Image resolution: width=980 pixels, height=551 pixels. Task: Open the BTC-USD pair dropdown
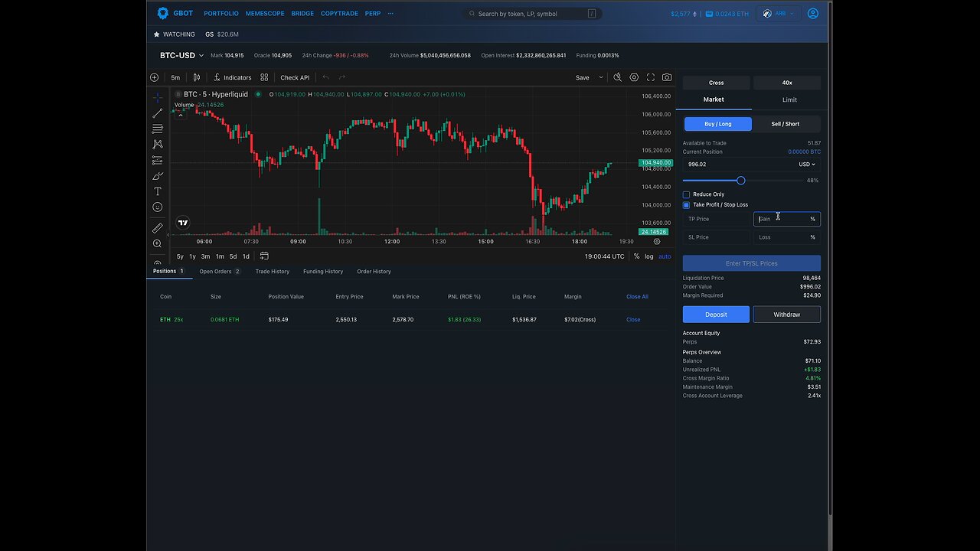[x=182, y=56]
